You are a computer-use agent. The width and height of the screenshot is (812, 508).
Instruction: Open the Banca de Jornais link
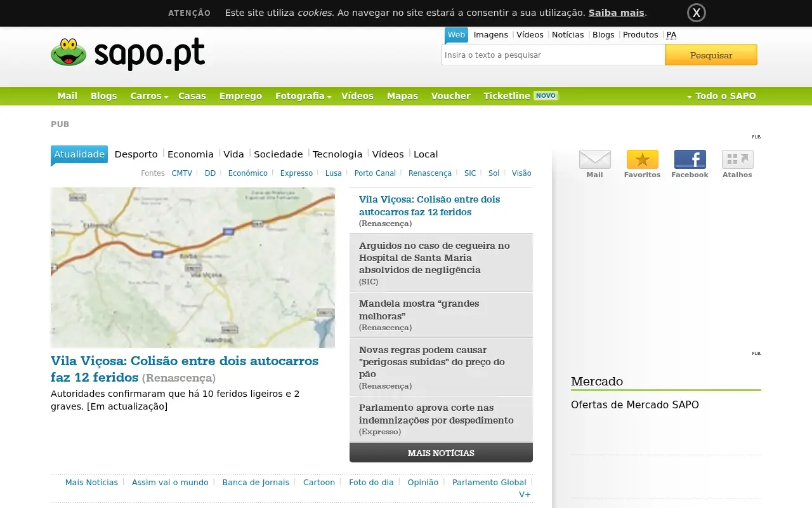tap(256, 483)
